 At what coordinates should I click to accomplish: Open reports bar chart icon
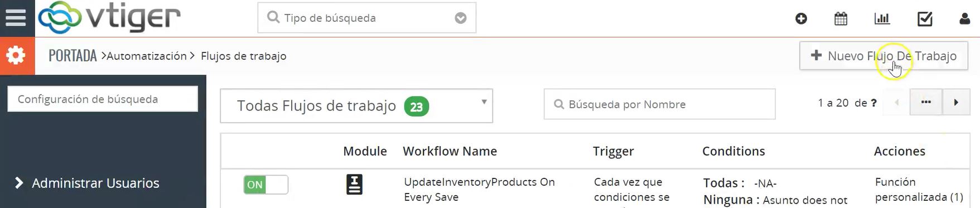coord(882,19)
